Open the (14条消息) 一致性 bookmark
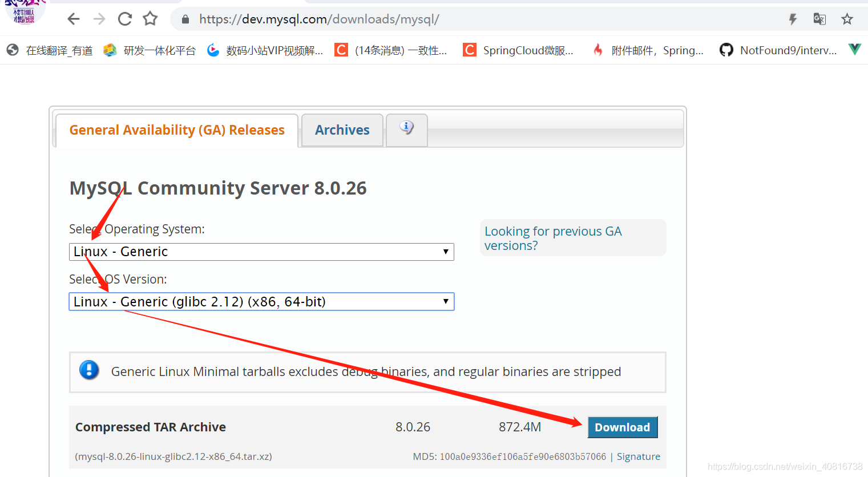 [x=391, y=50]
